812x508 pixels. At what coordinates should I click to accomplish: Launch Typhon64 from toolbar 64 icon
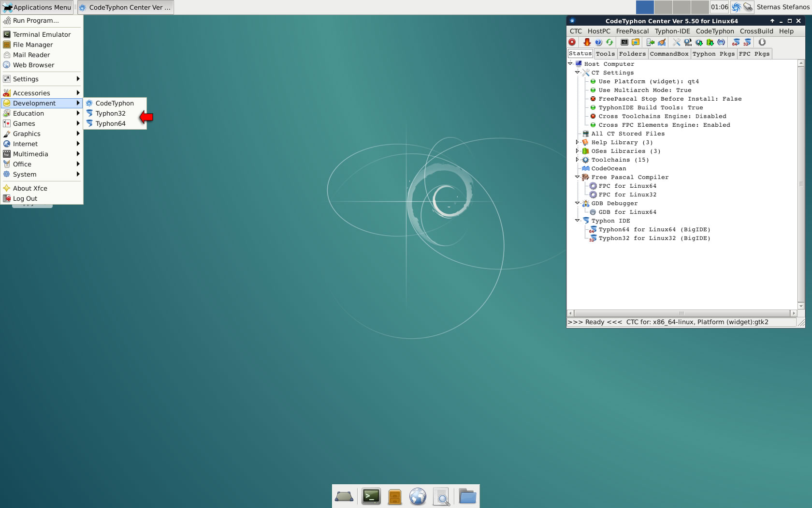click(736, 42)
